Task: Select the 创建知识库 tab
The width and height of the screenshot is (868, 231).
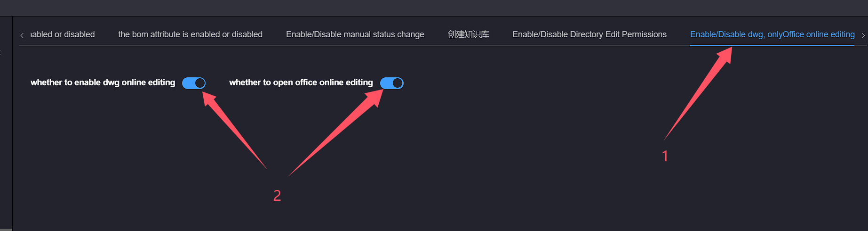Action: 469,34
